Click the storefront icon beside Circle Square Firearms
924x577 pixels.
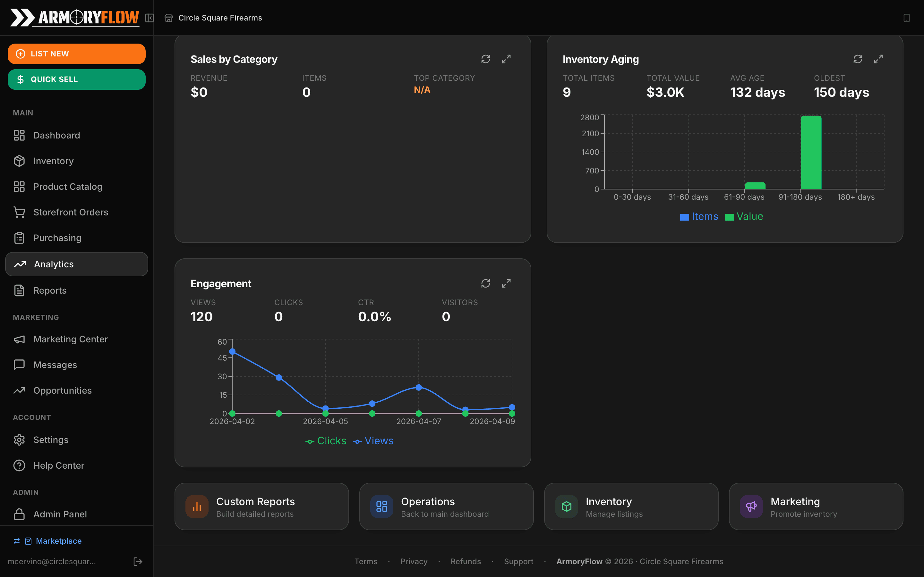[168, 18]
